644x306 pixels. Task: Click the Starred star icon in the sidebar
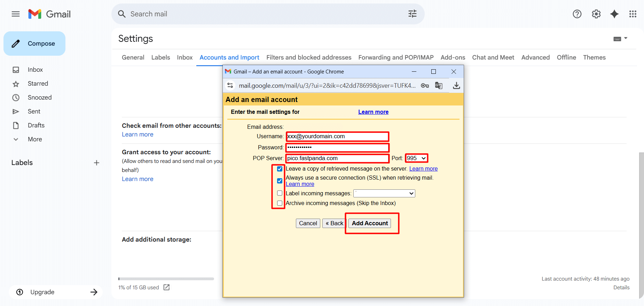(x=16, y=84)
